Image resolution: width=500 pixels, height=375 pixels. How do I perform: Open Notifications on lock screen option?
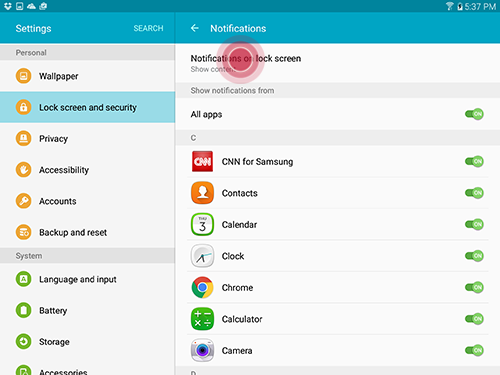[337, 63]
